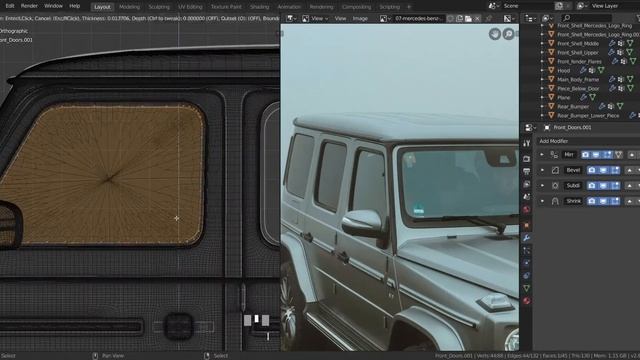
Task: Open the Render menu
Action: point(29,6)
